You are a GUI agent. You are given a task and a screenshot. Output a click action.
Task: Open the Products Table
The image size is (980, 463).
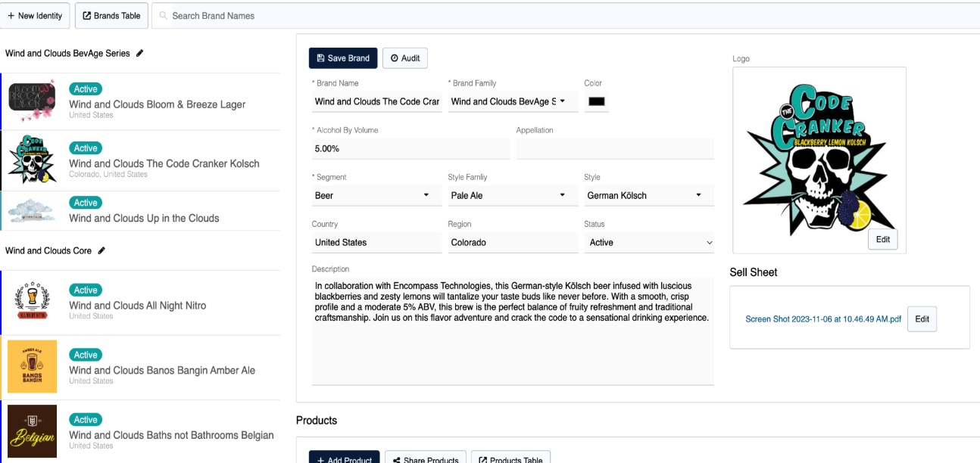coord(510,458)
